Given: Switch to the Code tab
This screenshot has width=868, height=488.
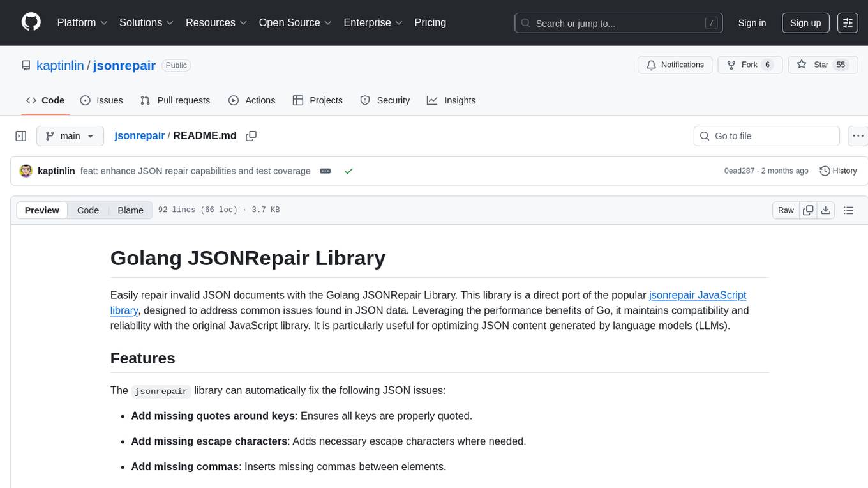Looking at the screenshot, I should pos(45,100).
